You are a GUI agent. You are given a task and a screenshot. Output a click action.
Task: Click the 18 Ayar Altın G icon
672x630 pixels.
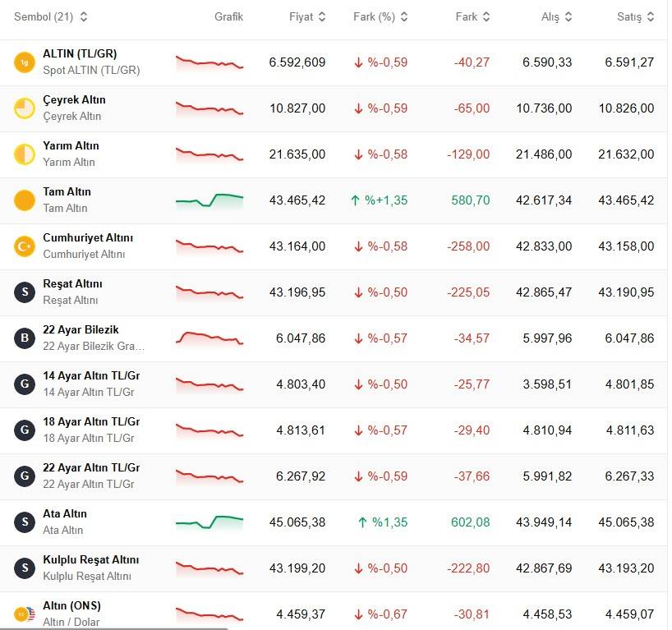(25, 430)
